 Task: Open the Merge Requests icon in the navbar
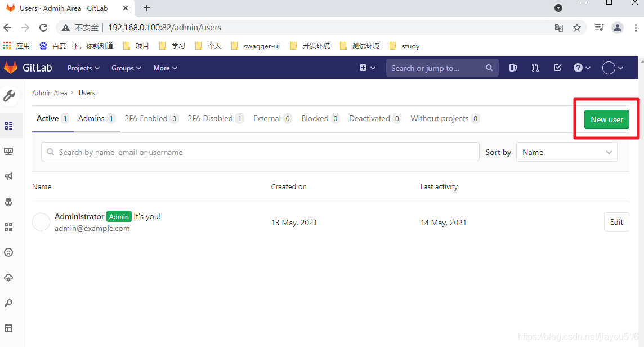point(535,68)
